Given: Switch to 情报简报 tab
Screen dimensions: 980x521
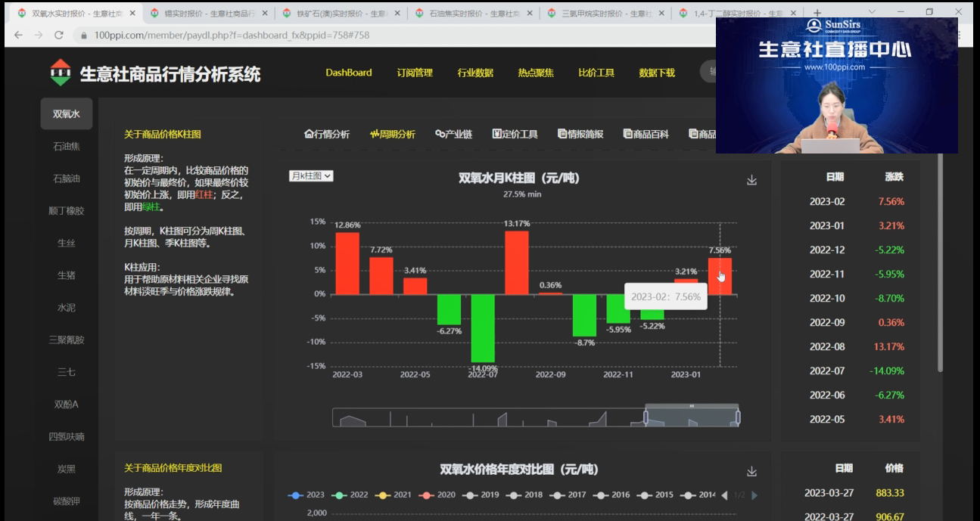Looking at the screenshot, I should [580, 134].
